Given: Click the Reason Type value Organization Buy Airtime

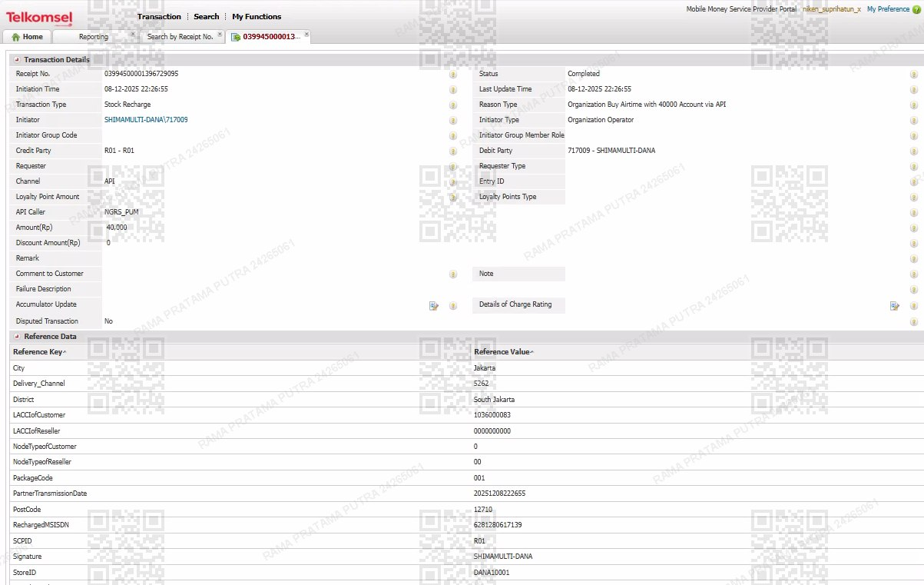Looking at the screenshot, I should (647, 105).
